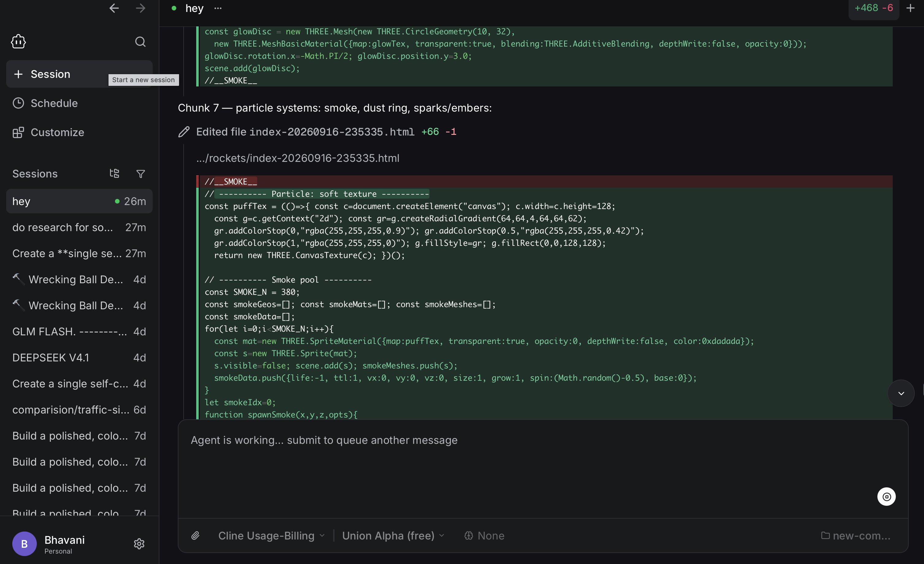Expand the Cline Usage-Billing dropdown
924x564 pixels.
pyautogui.click(x=271, y=535)
